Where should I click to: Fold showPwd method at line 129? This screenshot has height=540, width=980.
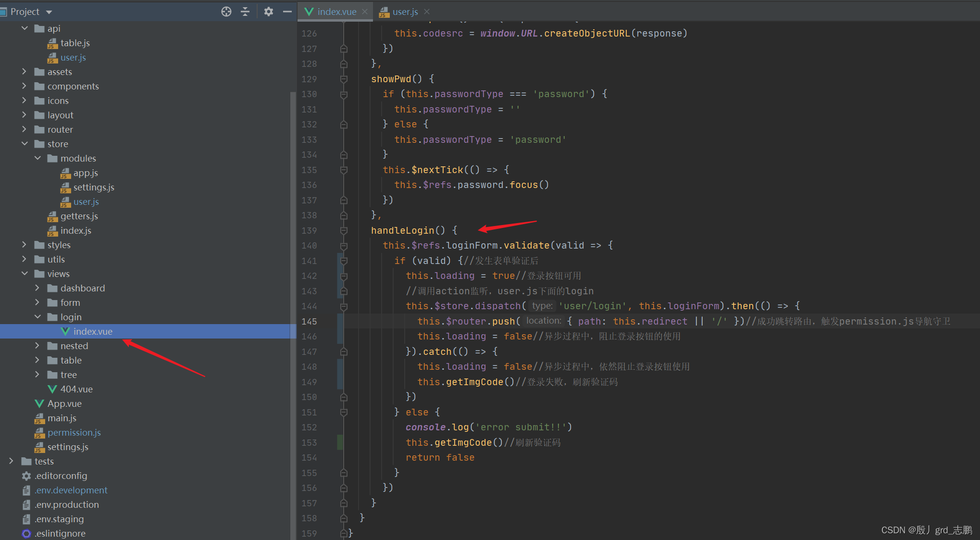click(x=344, y=79)
